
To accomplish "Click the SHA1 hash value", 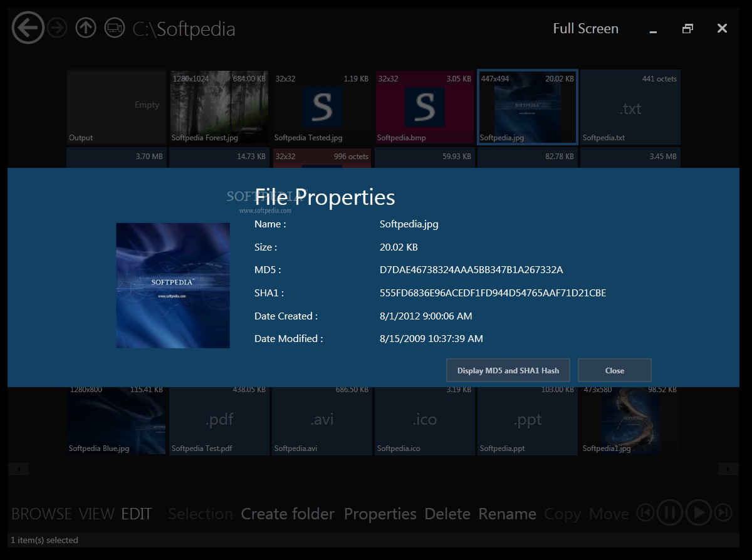I will pos(493,293).
